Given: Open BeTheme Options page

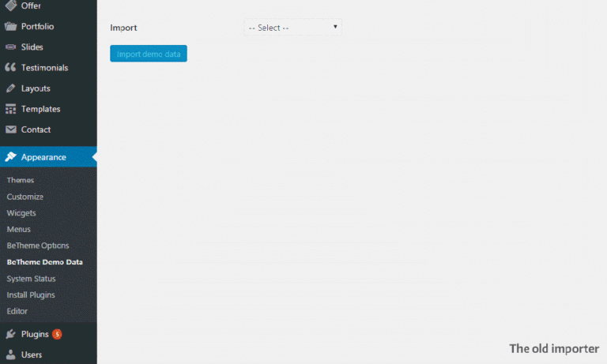Looking at the screenshot, I should [38, 246].
